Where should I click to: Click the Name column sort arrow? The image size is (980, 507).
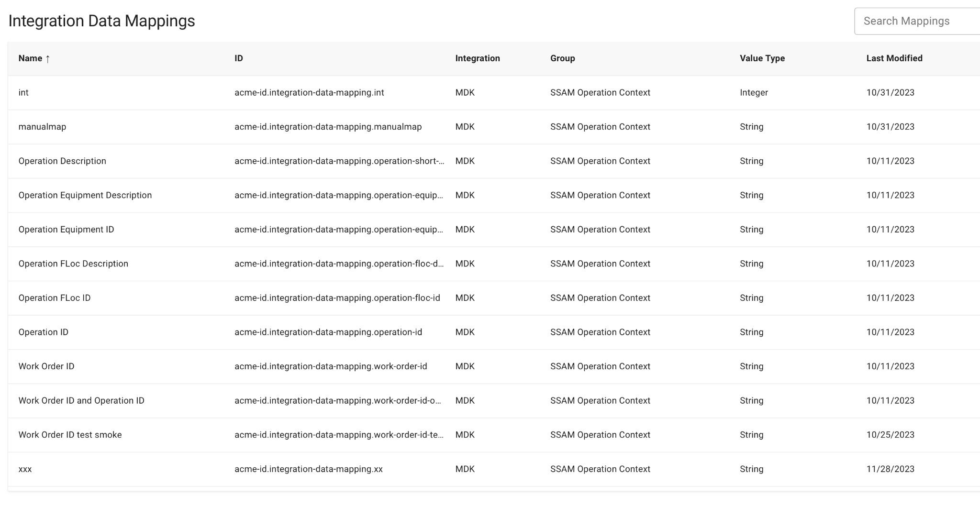tap(47, 59)
